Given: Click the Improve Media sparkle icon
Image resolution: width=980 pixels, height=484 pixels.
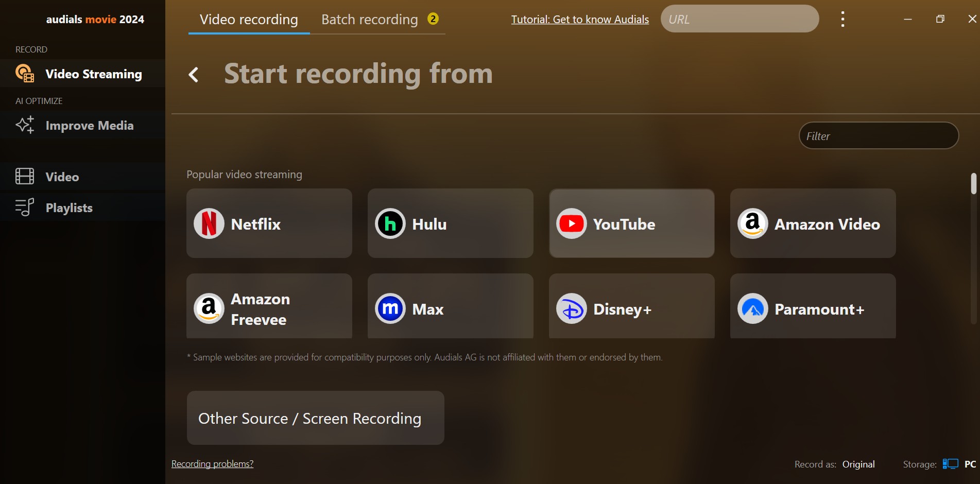Looking at the screenshot, I should coord(25,125).
